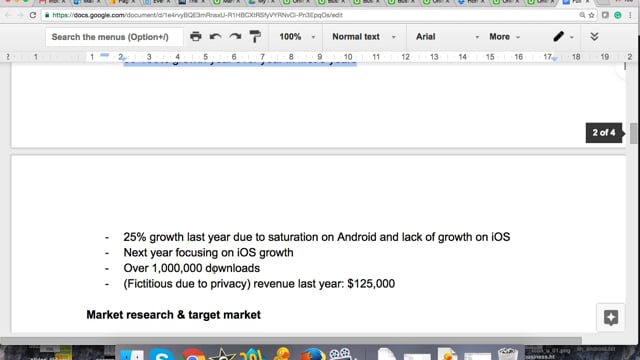Bookmark this page with star icon
Image resolution: width=640 pixels, height=360 pixels.
click(591, 15)
